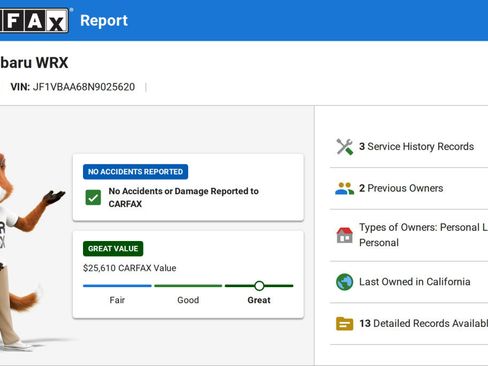Click the VIN number JF1VBAA68N9025620

pyautogui.click(x=84, y=87)
